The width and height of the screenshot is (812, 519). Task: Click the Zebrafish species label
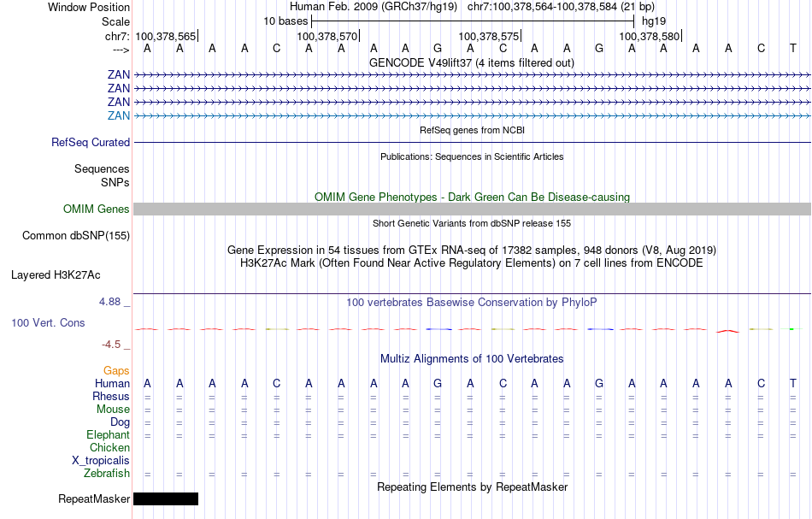pos(107,474)
